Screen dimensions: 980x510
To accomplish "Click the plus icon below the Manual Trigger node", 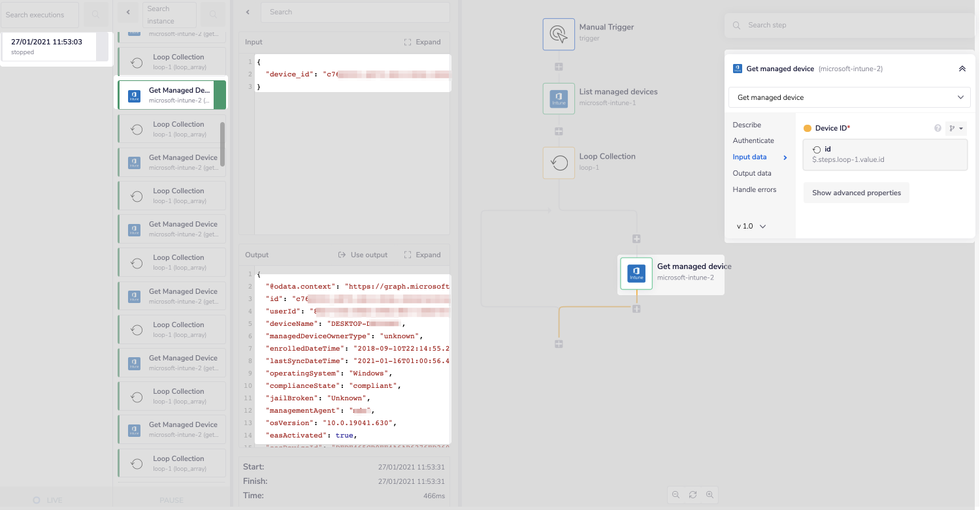I will [559, 66].
